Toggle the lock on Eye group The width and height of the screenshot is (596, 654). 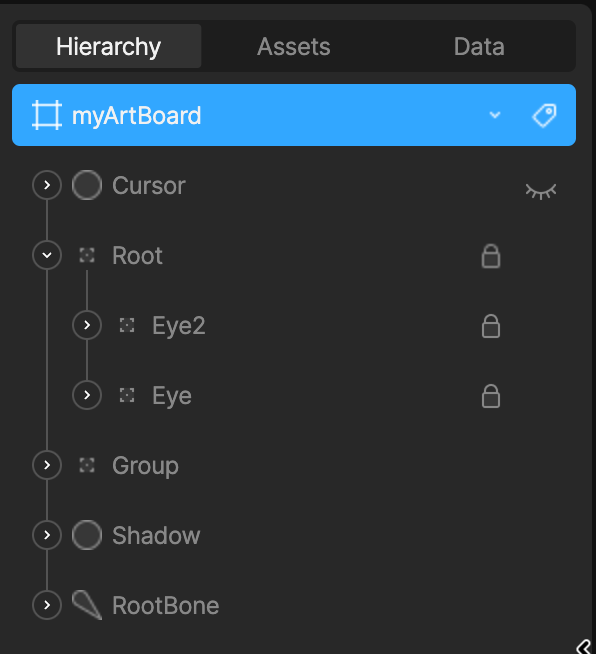point(491,396)
